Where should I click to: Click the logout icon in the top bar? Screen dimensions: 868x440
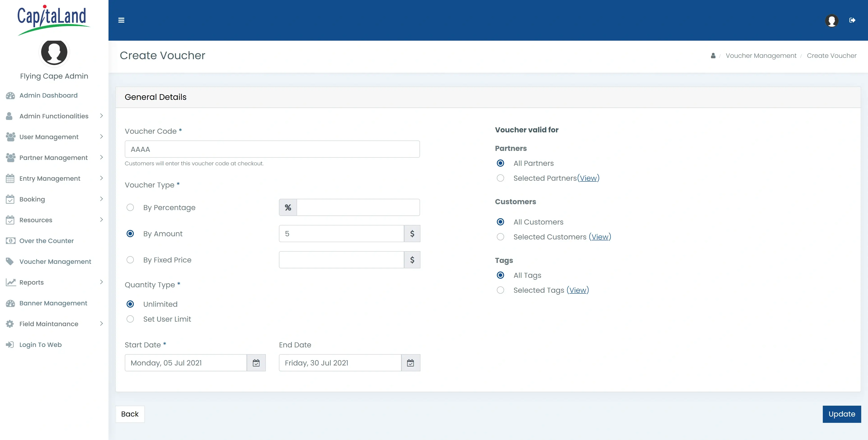(852, 20)
